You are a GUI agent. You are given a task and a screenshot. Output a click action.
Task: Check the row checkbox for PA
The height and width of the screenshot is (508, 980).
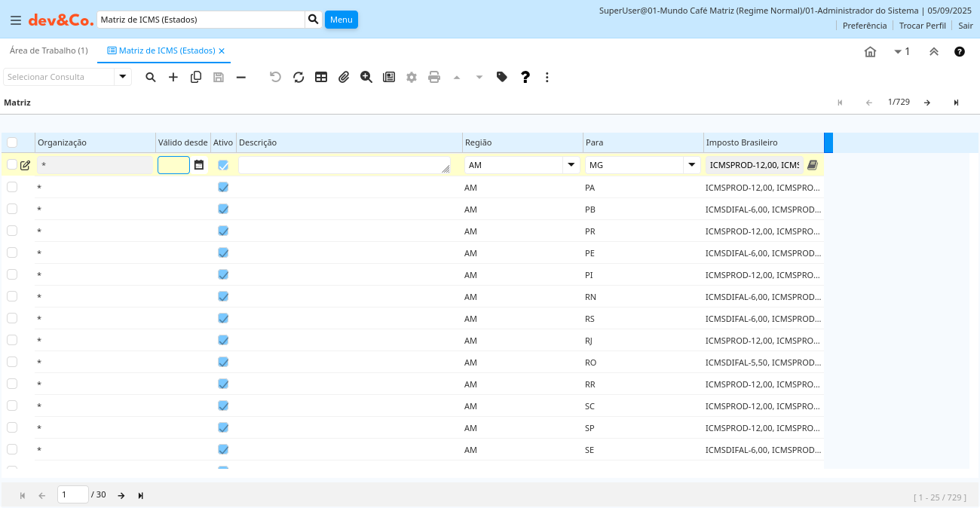pos(12,187)
